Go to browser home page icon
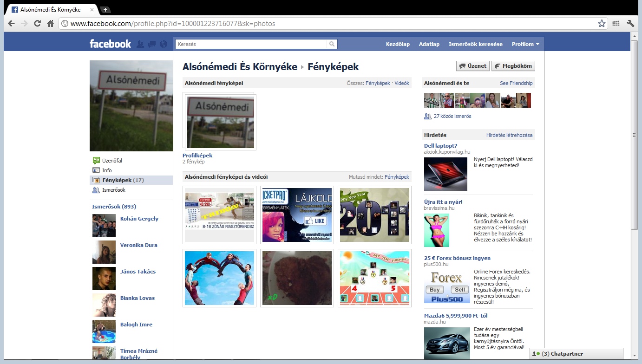 pyautogui.click(x=51, y=24)
